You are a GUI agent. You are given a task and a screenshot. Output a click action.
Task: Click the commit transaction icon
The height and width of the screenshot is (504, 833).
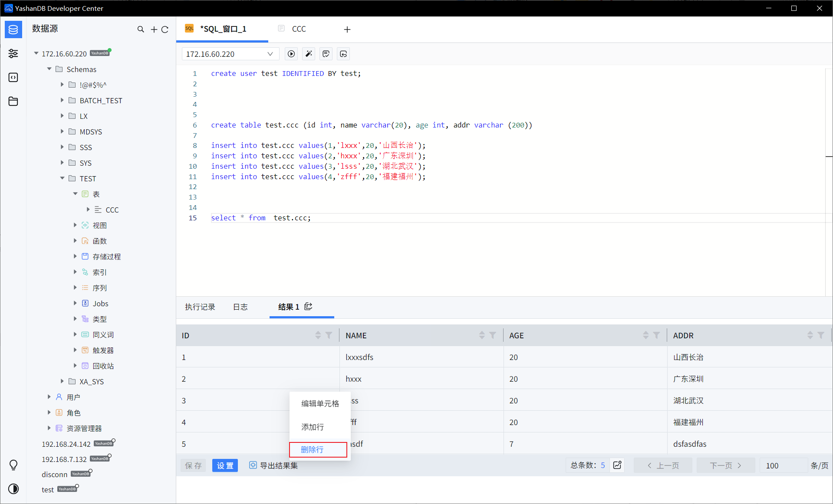tap(326, 54)
